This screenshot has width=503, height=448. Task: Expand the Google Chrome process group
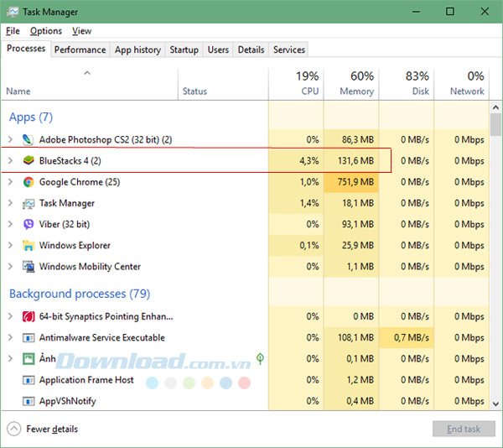click(10, 182)
